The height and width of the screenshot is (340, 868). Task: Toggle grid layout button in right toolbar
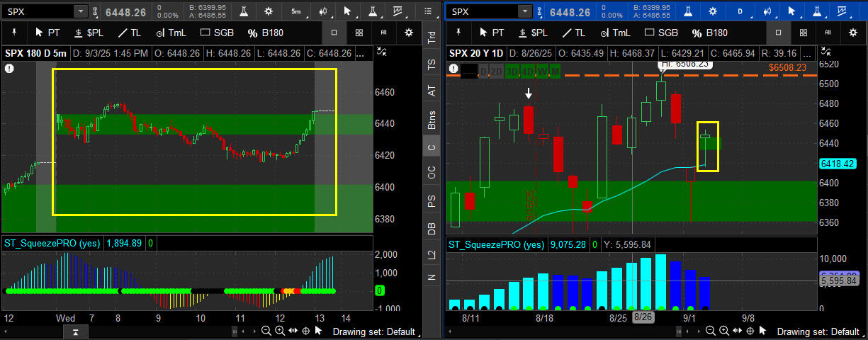(x=803, y=33)
